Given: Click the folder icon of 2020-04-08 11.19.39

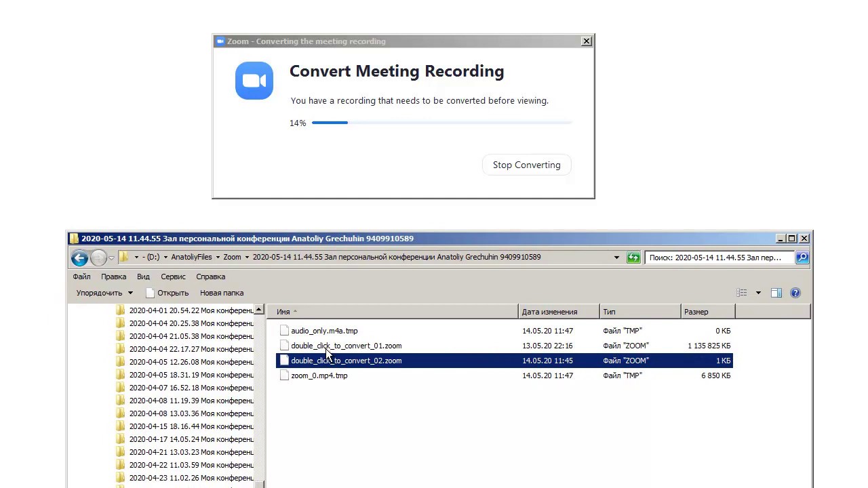Looking at the screenshot, I should pyautogui.click(x=121, y=401).
